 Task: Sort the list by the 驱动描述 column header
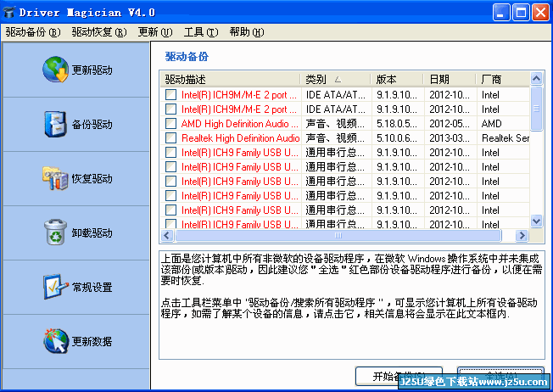(231, 80)
